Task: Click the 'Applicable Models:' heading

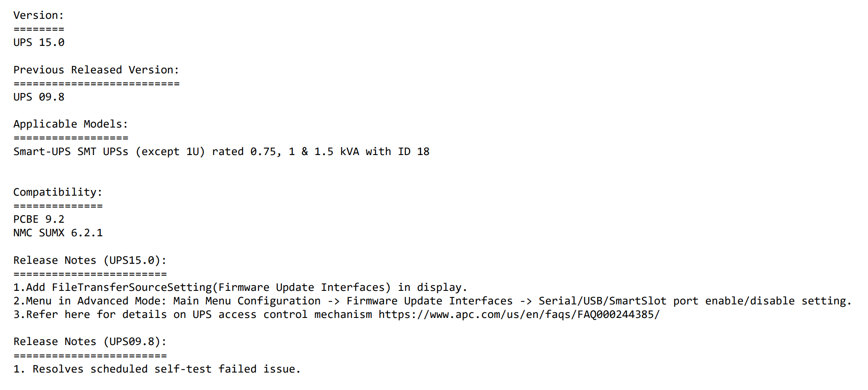Action: 71,124
